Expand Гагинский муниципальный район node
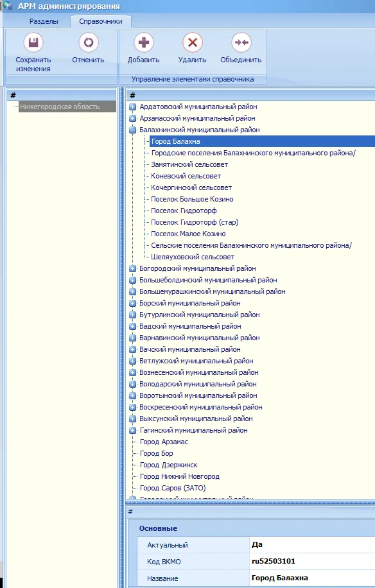The image size is (375, 588). click(x=132, y=431)
